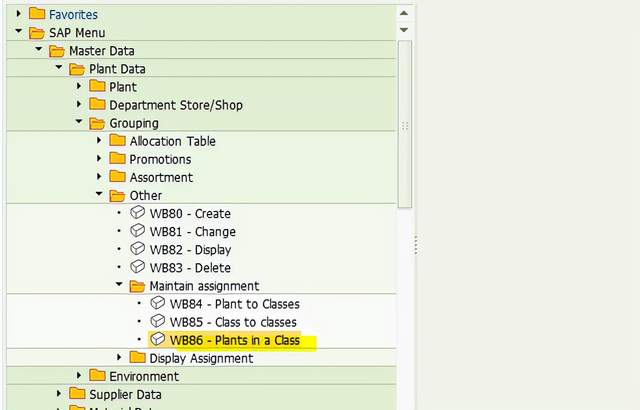Screen dimensions: 640x410
Task: Expand the Allocation Table arrow
Action: tap(99, 140)
